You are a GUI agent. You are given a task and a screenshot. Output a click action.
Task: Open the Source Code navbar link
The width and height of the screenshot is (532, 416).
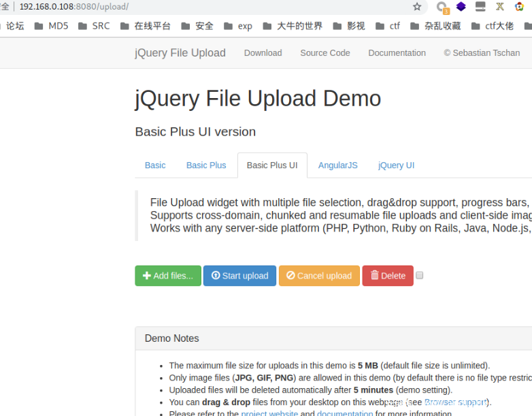tap(325, 53)
